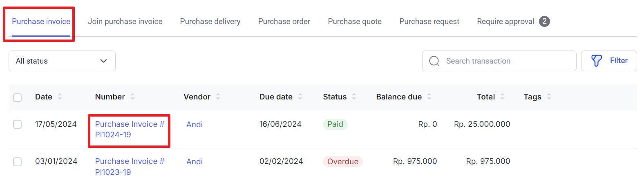644x183 pixels.
Task: Open vendor Andi on the paid invoice
Action: pyautogui.click(x=195, y=124)
